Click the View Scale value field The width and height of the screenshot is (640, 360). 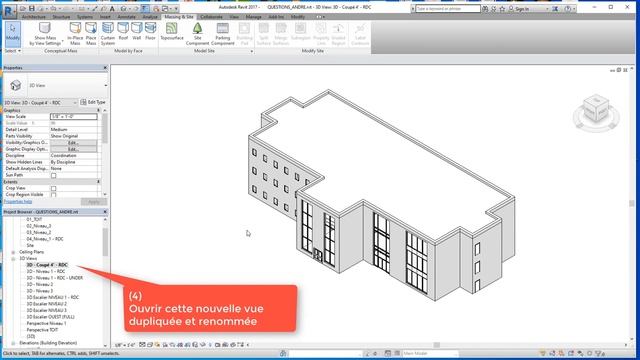pos(73,117)
